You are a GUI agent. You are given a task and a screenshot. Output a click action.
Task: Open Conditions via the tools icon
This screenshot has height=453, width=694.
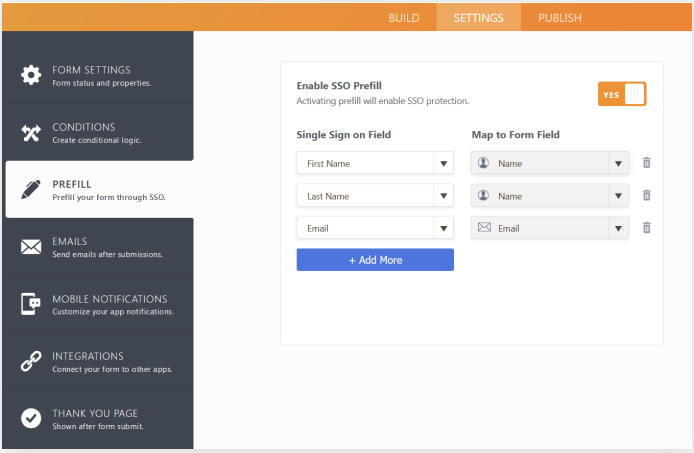(31, 132)
